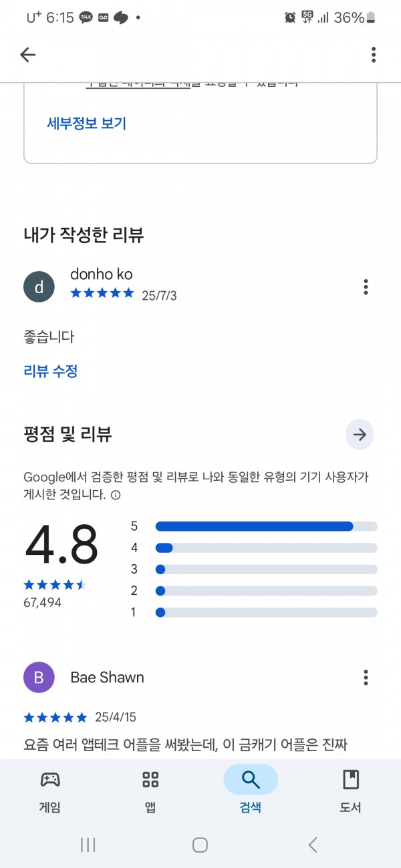Tap the 5-star rating bar
The width and height of the screenshot is (401, 868).
[x=266, y=526]
